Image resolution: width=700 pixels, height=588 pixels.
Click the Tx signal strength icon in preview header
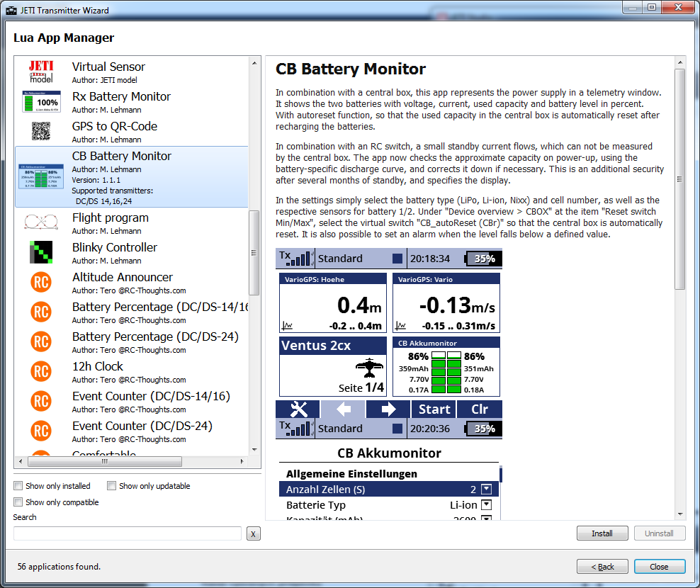click(x=296, y=258)
